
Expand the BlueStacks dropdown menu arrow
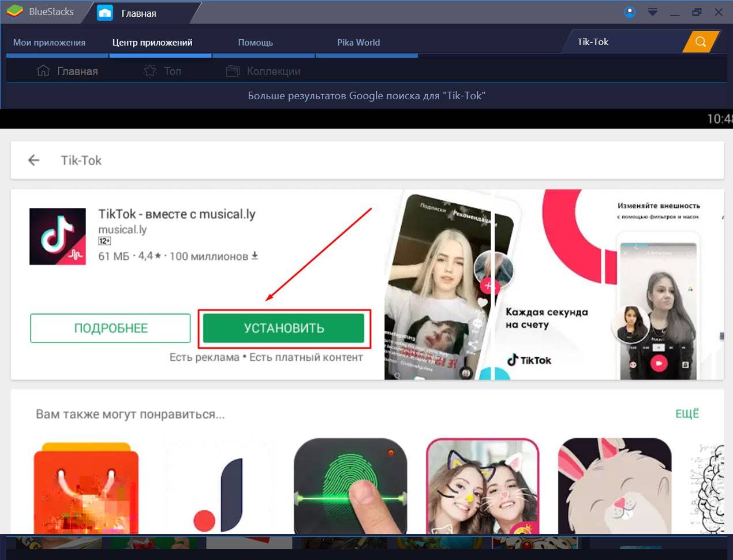point(653,12)
